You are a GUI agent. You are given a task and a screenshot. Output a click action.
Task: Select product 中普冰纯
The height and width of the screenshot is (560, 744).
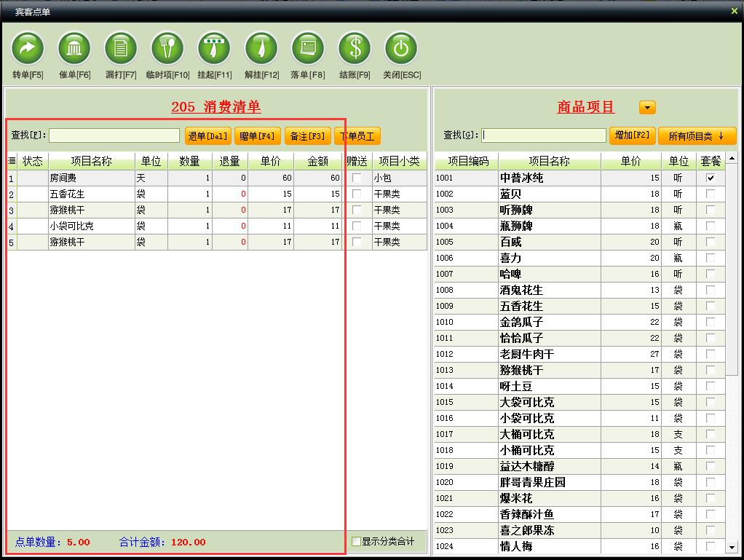(579, 178)
